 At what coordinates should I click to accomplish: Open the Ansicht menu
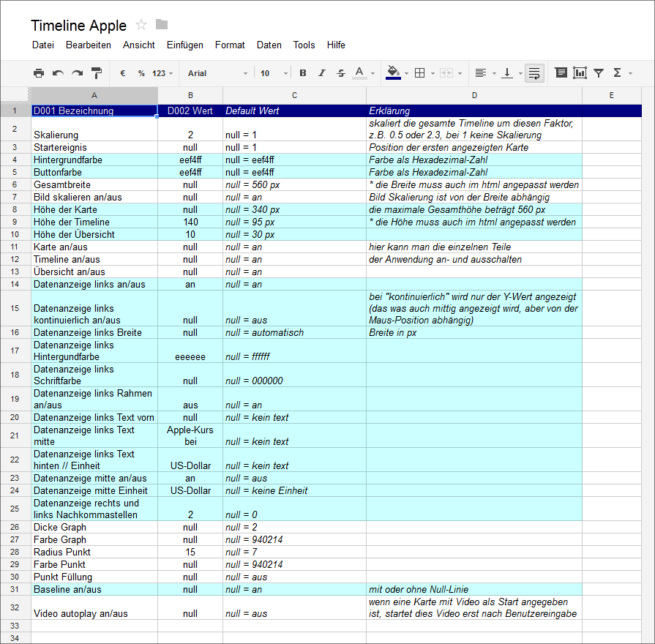(x=139, y=45)
